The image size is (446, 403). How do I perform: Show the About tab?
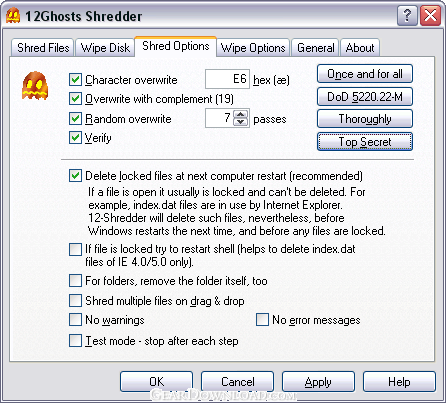[x=360, y=48]
